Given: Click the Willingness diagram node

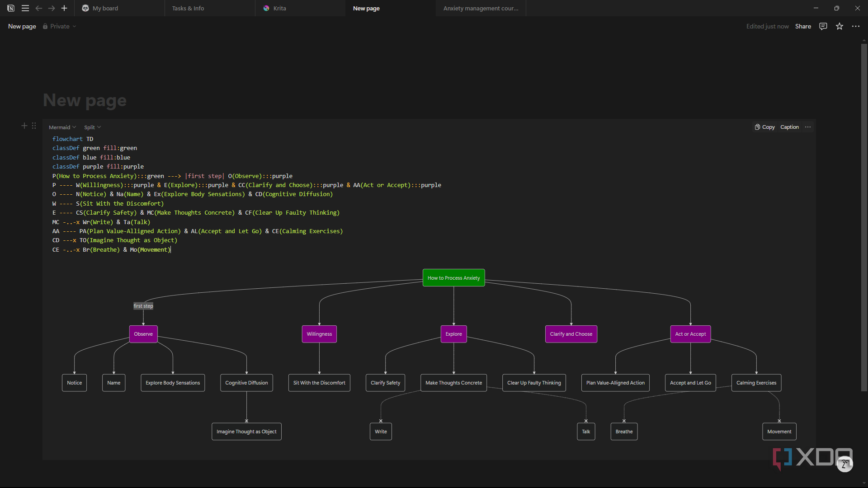Looking at the screenshot, I should pos(319,334).
